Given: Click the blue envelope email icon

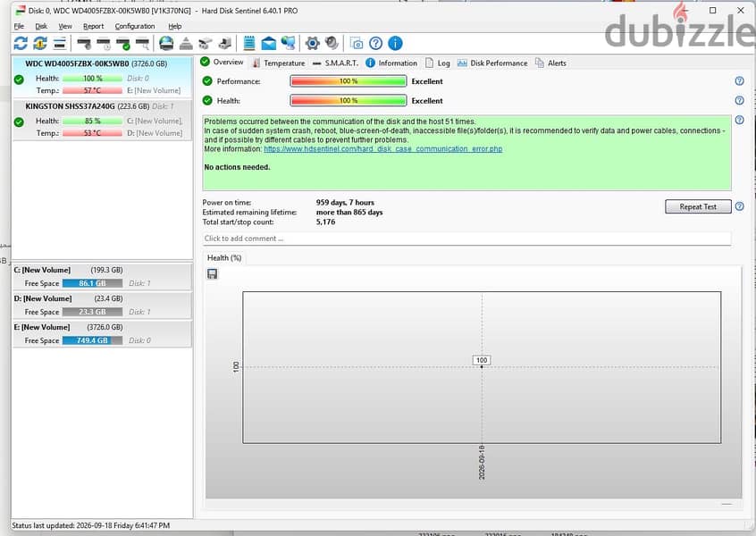Looking at the screenshot, I should [269, 44].
